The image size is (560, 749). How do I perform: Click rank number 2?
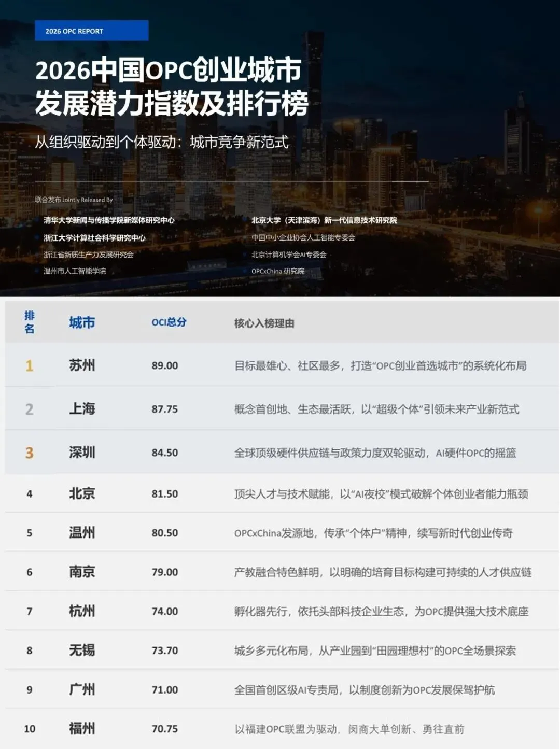pyautogui.click(x=30, y=409)
